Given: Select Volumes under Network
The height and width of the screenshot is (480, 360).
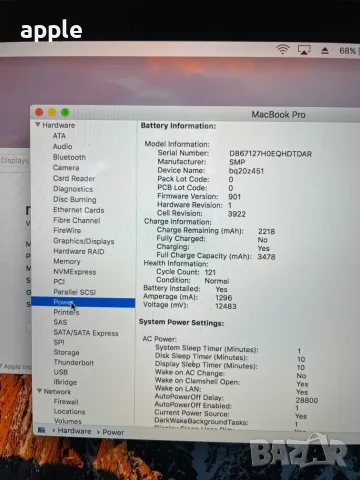Looking at the screenshot, I should pos(68,421).
